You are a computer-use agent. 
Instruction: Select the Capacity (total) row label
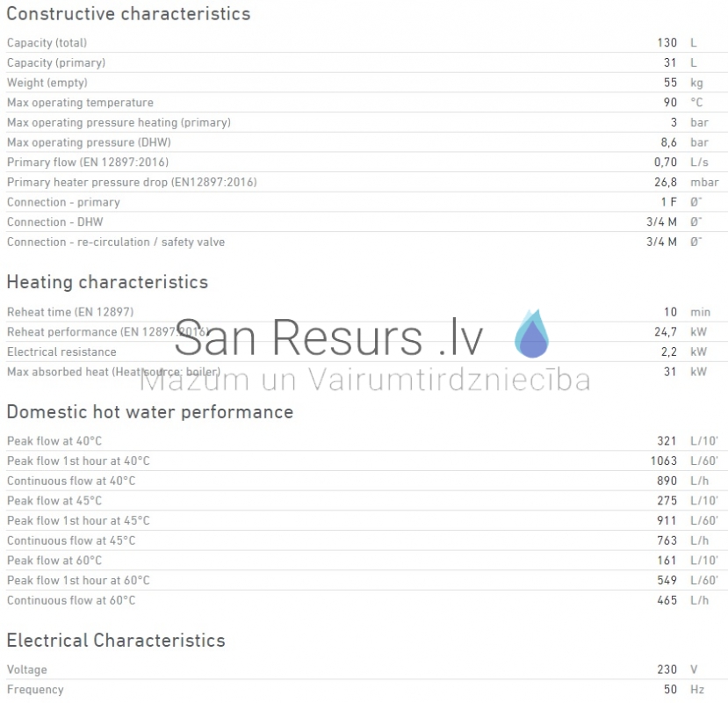(x=47, y=43)
